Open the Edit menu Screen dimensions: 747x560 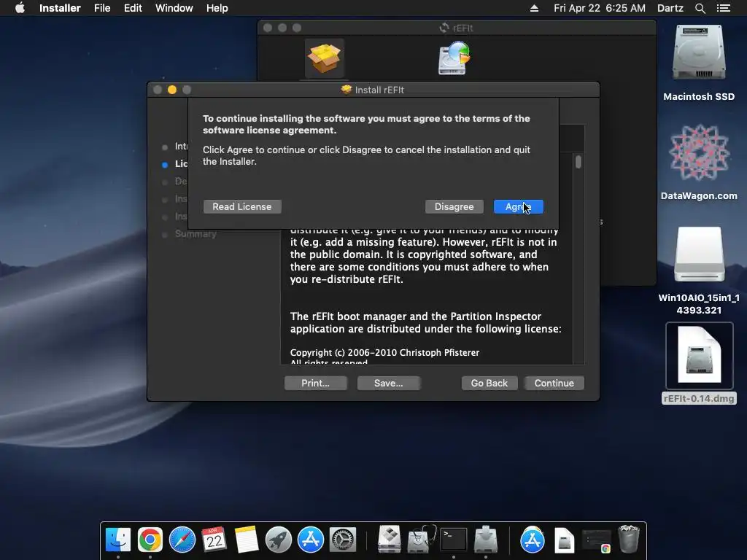coord(133,8)
